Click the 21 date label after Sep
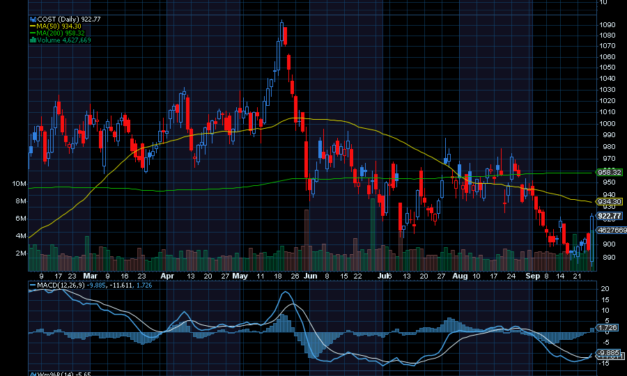 click(577, 276)
